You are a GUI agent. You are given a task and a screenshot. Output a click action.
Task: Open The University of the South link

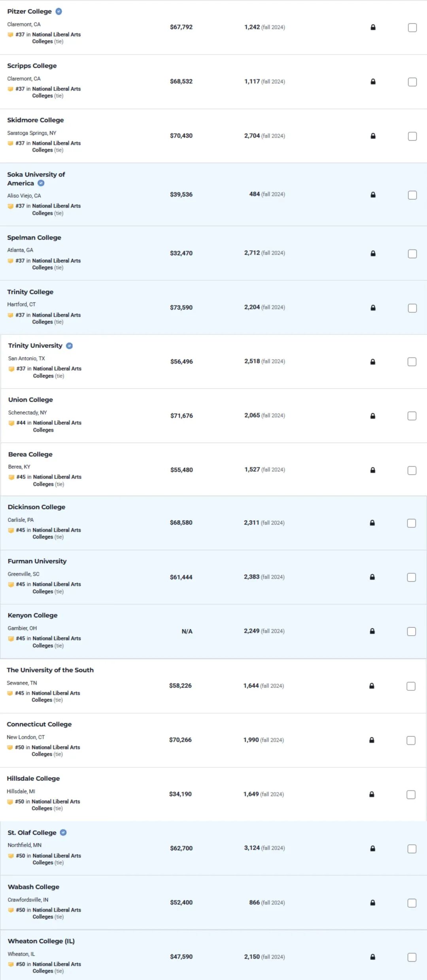pos(50,670)
